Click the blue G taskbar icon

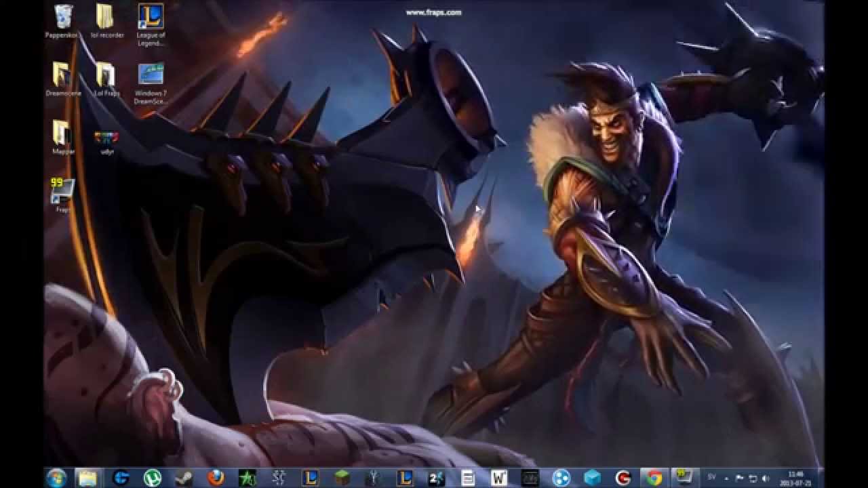121,478
